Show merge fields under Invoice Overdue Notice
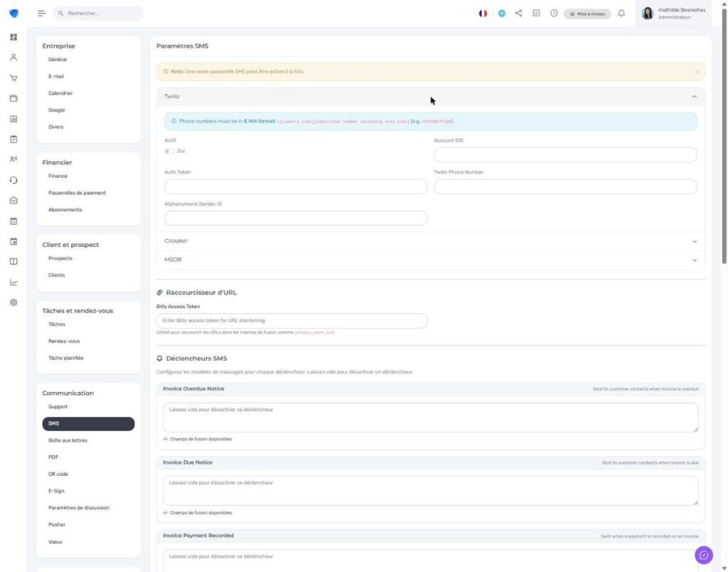 click(x=198, y=439)
